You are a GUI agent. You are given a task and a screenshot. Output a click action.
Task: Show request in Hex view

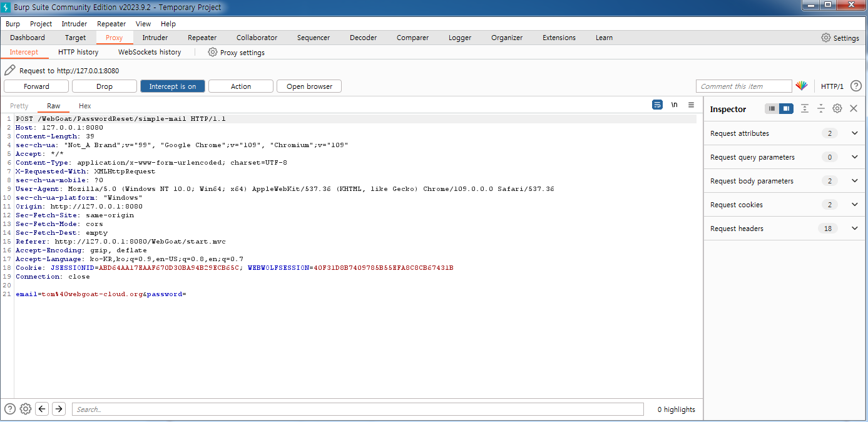pos(85,106)
